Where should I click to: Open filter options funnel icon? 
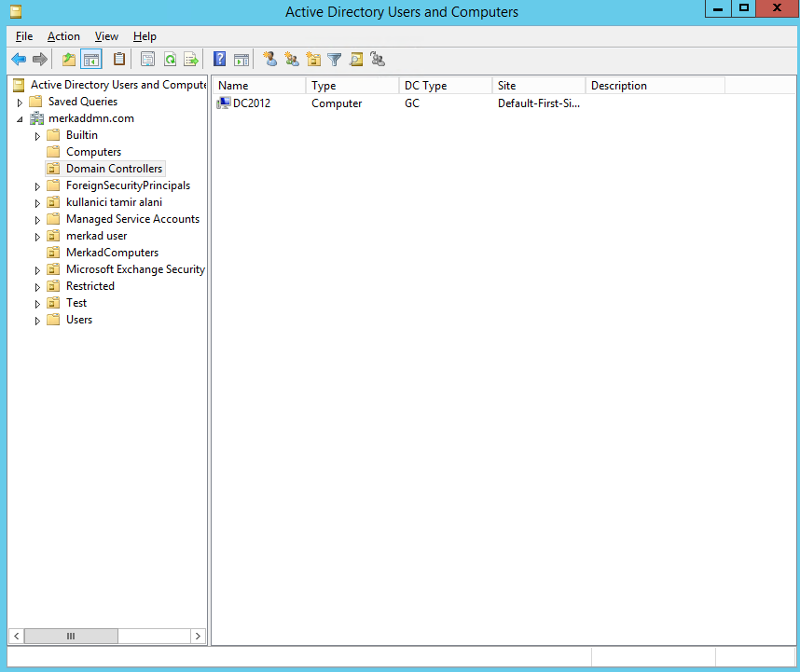click(334, 60)
